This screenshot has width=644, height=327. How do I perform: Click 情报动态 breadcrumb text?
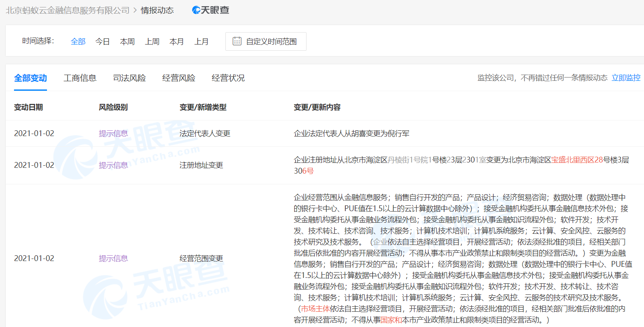(x=157, y=10)
